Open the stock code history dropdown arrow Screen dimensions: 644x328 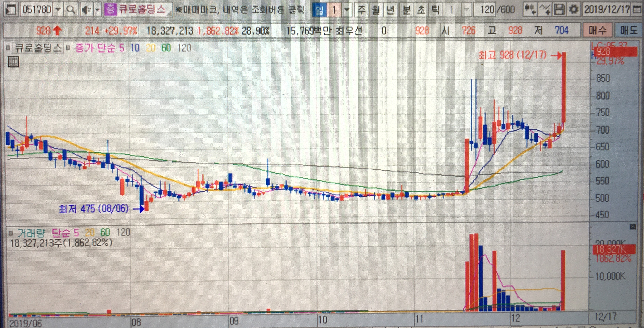(x=58, y=10)
